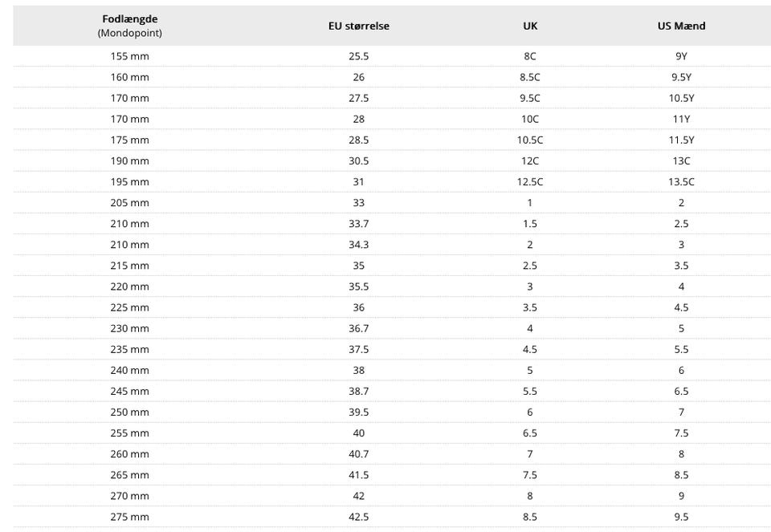Click the UK column header
The image size is (771, 532).
pos(530,26)
